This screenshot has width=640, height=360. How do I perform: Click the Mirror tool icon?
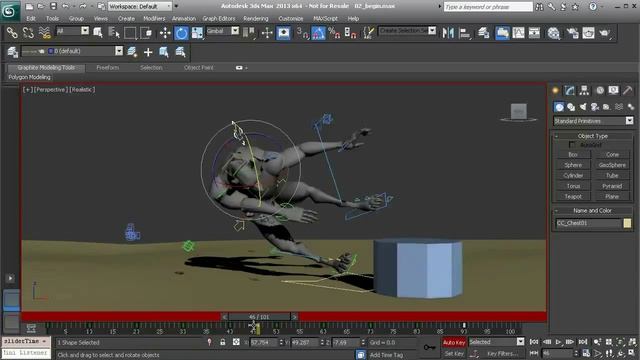coord(448,33)
